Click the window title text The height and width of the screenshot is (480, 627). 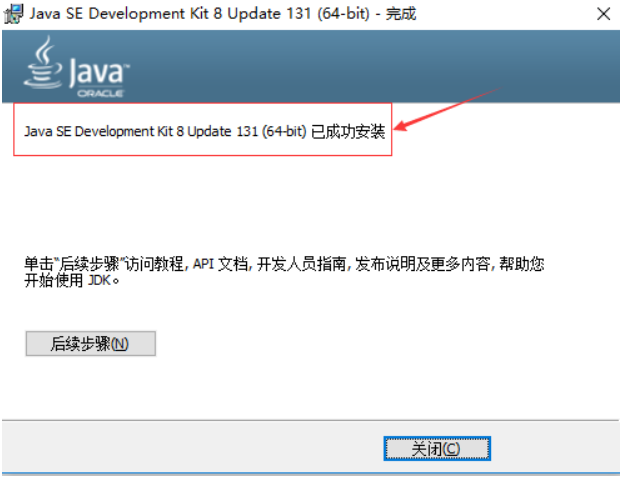click(x=223, y=14)
